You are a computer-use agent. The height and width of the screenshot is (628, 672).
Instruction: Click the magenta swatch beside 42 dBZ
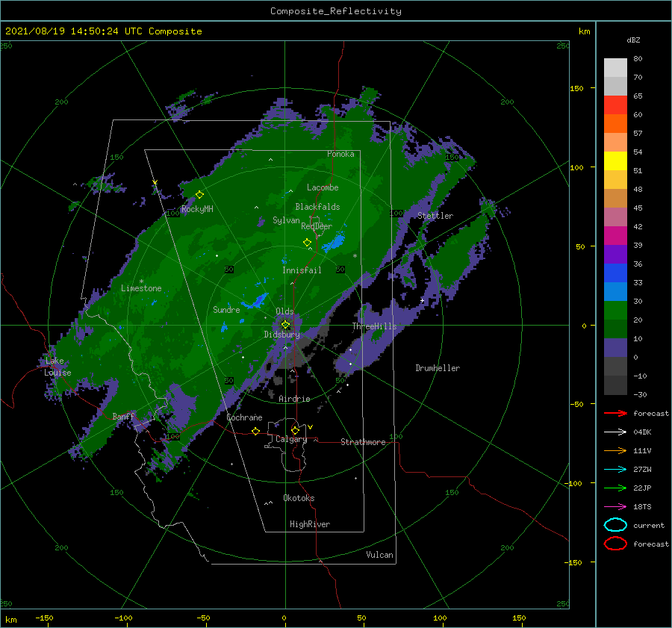click(x=615, y=236)
